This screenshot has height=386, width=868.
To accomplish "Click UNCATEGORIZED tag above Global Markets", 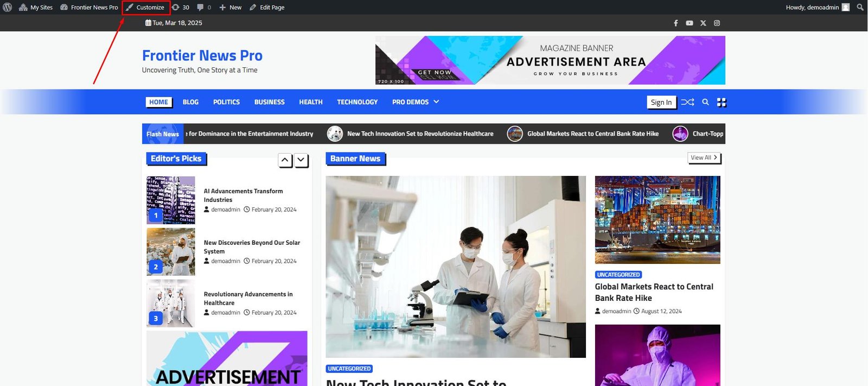I will coord(618,275).
